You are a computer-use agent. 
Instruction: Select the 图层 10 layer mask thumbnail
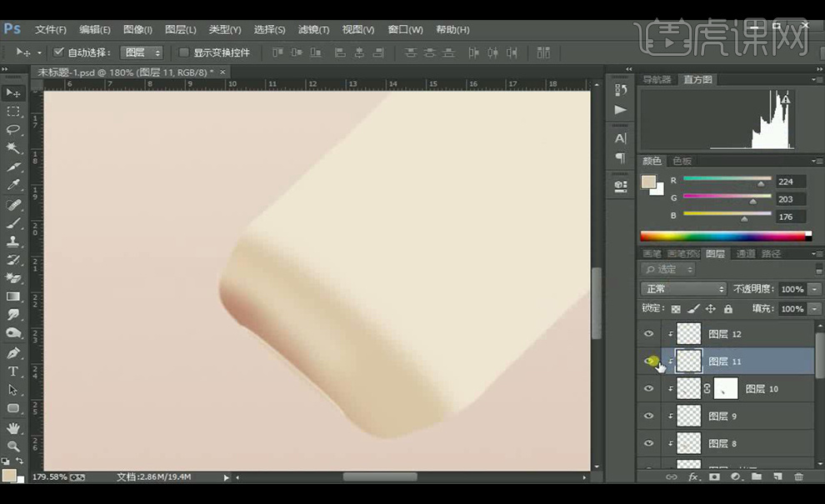[x=726, y=388]
